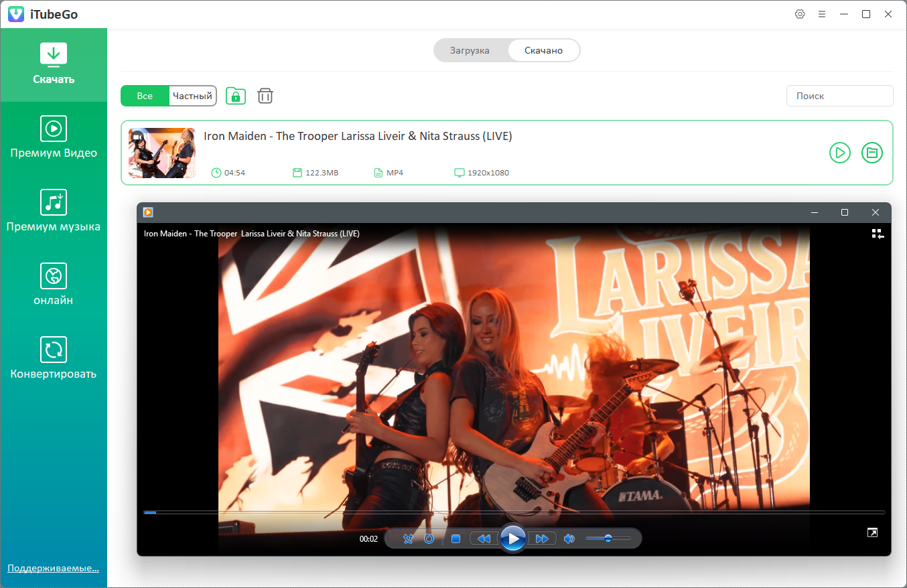Open the Конвертировать section
Image resolution: width=907 pixels, height=588 pixels.
tap(54, 359)
